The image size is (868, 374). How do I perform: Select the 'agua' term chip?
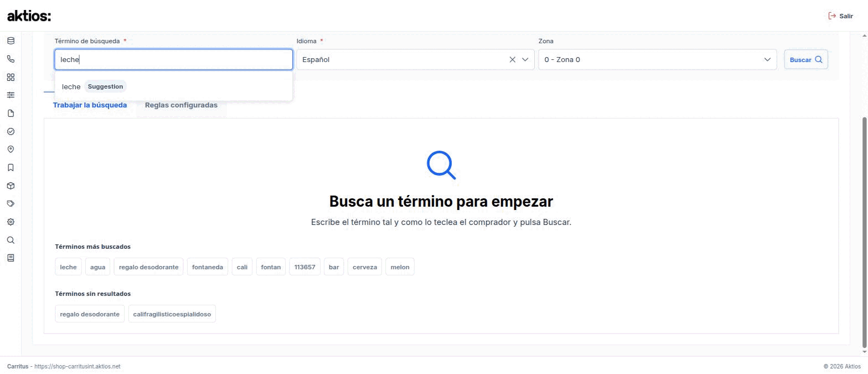point(97,267)
